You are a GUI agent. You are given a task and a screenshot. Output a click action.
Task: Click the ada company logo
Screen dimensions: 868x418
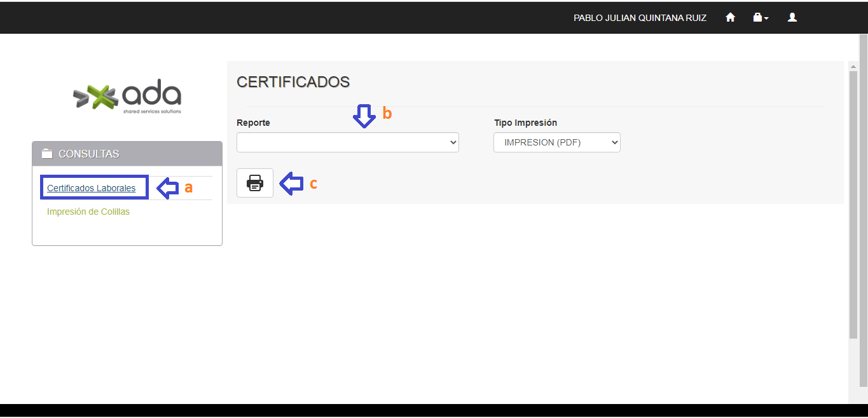coord(127,97)
